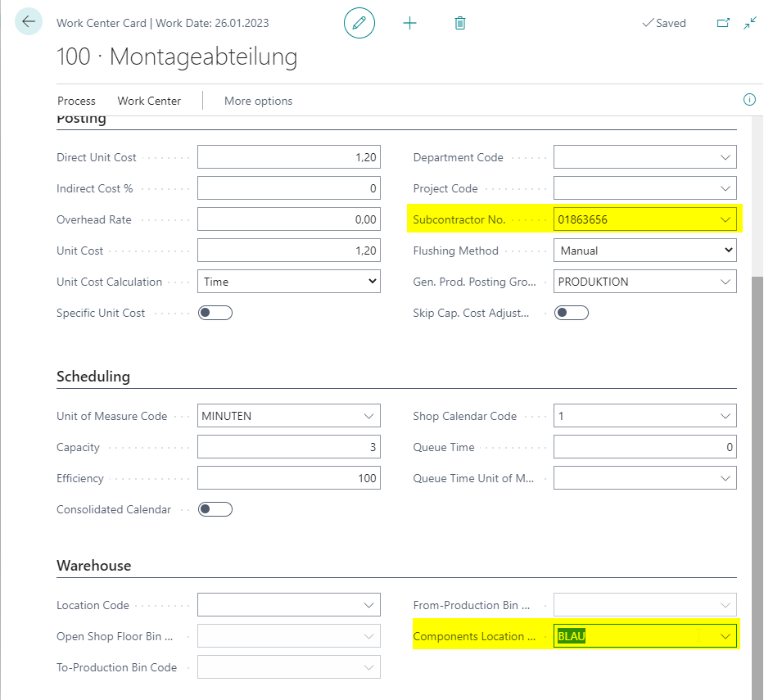Expand the Subcontractor No. dropdown

coord(725,219)
